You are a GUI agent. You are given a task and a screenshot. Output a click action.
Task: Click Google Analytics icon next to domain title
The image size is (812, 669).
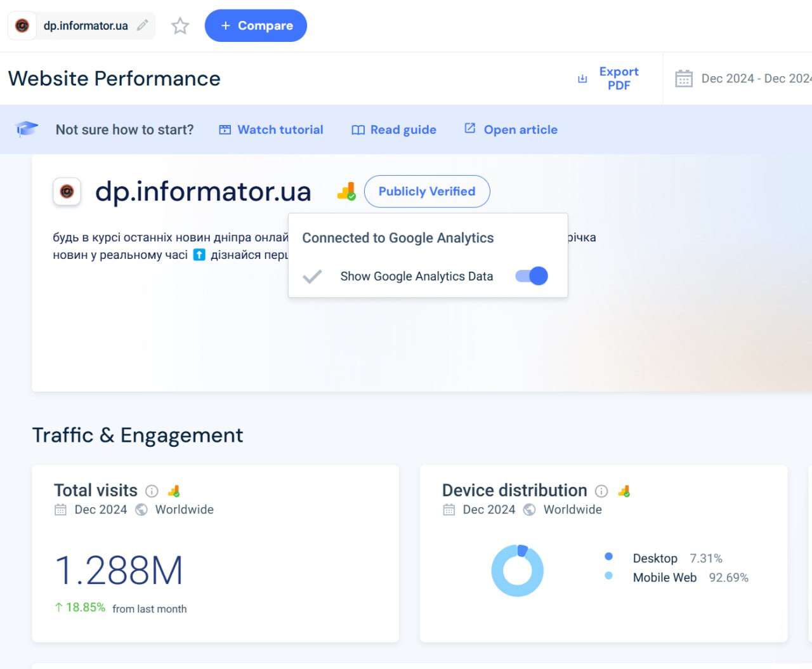point(346,191)
